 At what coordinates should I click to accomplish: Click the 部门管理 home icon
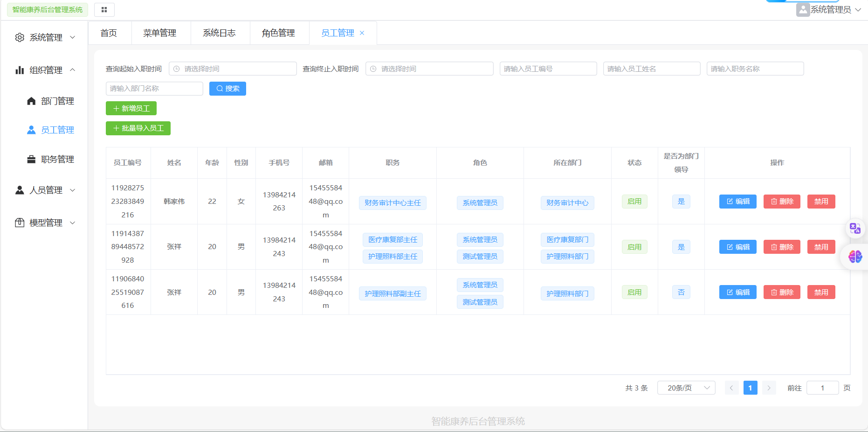point(31,101)
